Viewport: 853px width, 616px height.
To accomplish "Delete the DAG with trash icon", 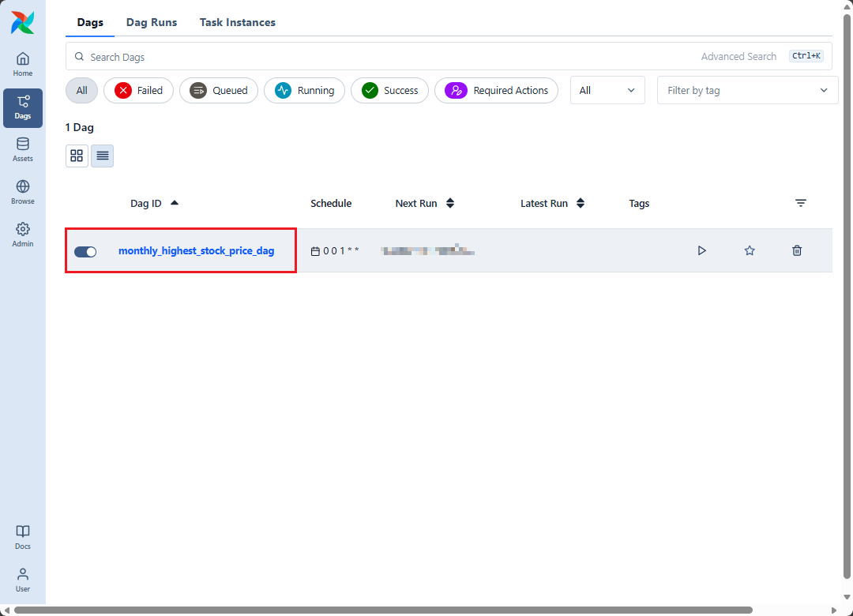I will [x=797, y=250].
